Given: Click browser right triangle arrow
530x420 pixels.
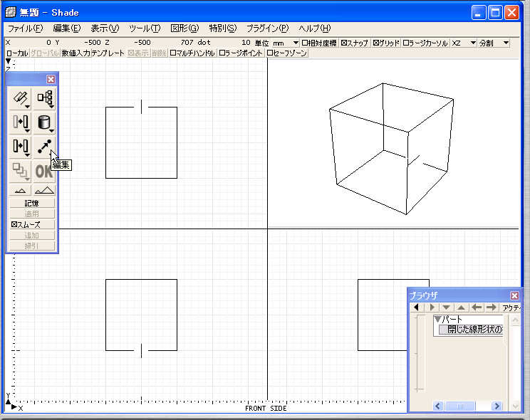Looking at the screenshot, I should point(432,308).
